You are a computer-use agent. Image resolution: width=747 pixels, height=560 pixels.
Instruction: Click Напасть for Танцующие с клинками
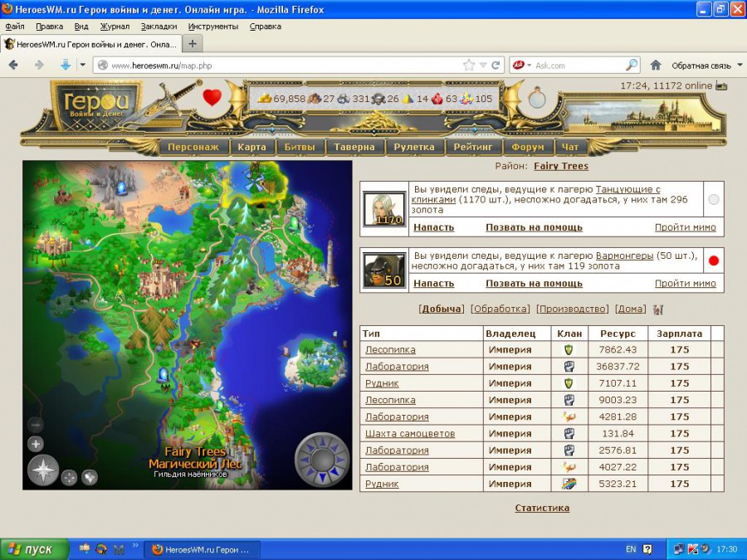(433, 226)
